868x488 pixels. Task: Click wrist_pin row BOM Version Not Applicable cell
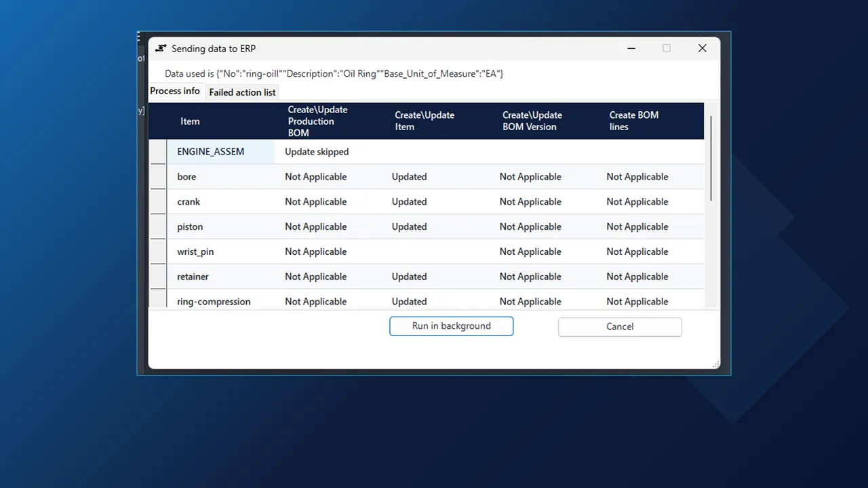coord(530,251)
